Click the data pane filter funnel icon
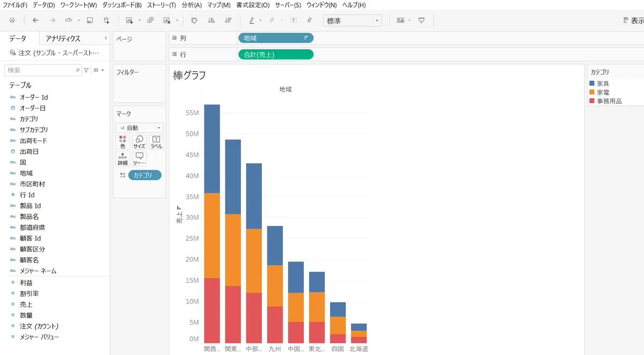This screenshot has width=644, height=355. pyautogui.click(x=86, y=70)
